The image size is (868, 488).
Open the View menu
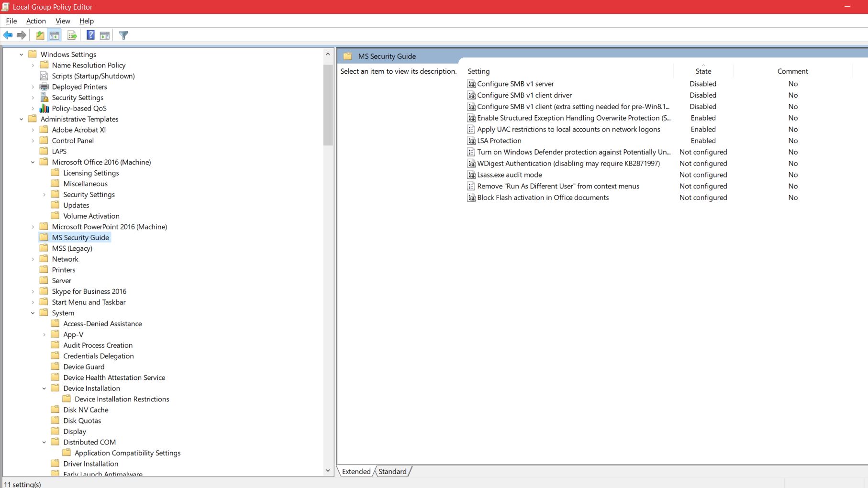point(63,21)
